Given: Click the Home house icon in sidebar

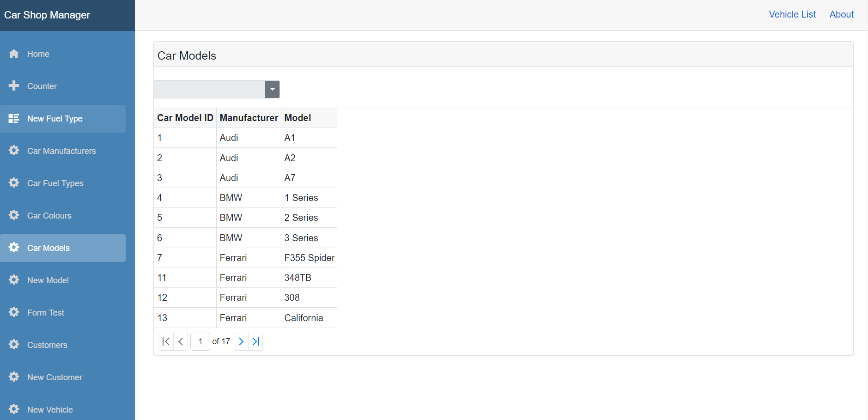Looking at the screenshot, I should click(x=14, y=54).
